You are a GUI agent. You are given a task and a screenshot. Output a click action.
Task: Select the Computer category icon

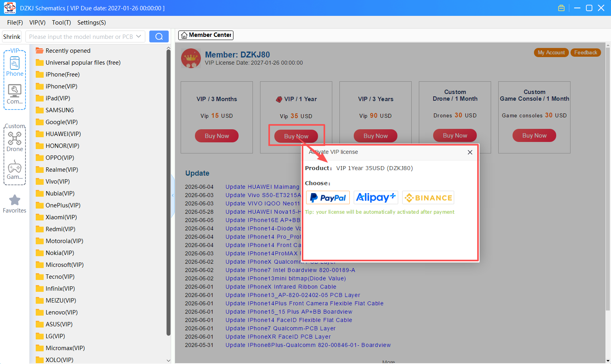(x=15, y=94)
